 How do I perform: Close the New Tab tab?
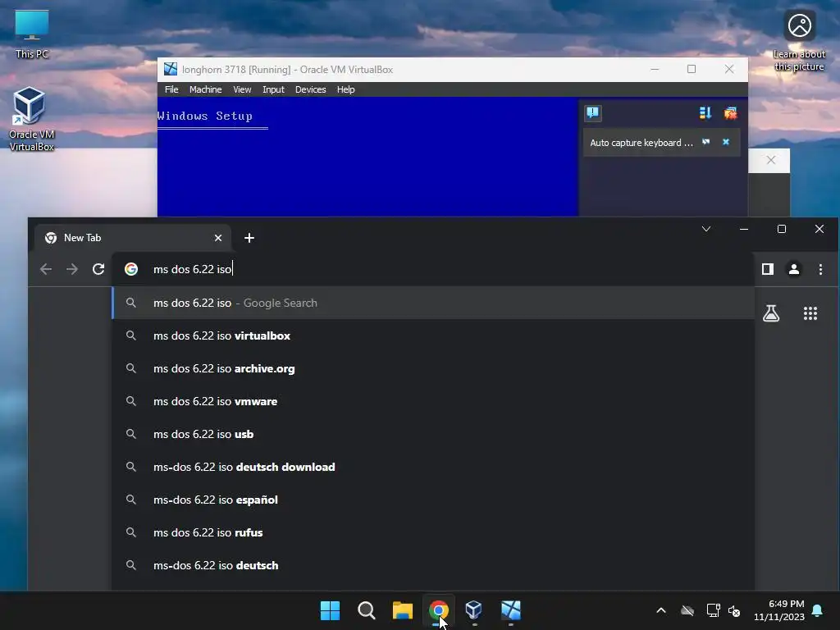218,238
